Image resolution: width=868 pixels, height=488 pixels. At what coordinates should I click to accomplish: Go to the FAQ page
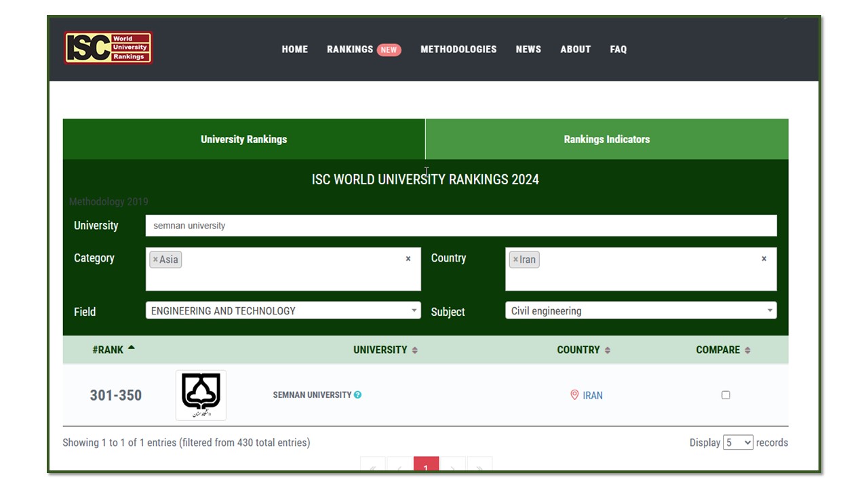coord(618,49)
